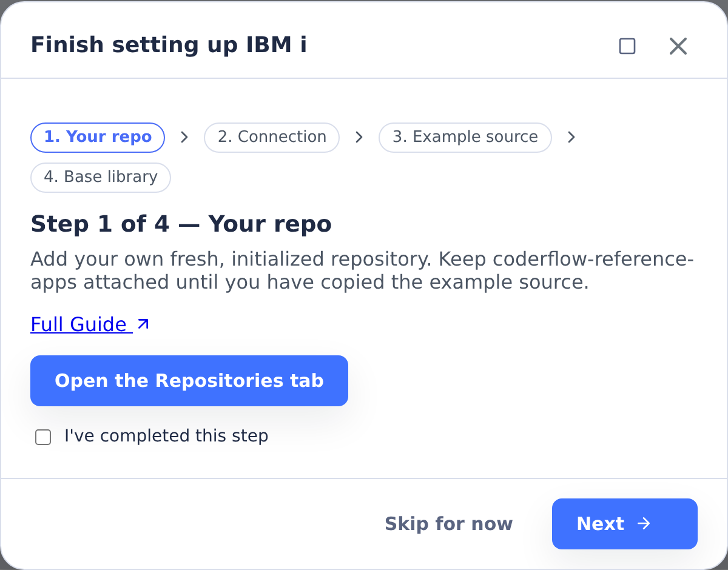Choose Skip for now
Screen dimensions: 728x570
pyautogui.click(x=449, y=524)
